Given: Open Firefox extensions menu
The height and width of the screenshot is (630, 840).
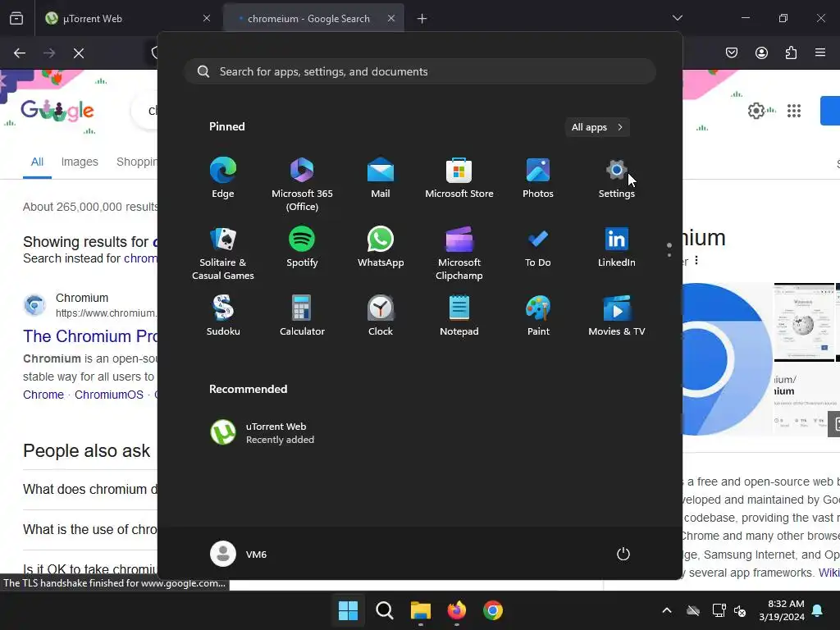Looking at the screenshot, I should (x=791, y=52).
